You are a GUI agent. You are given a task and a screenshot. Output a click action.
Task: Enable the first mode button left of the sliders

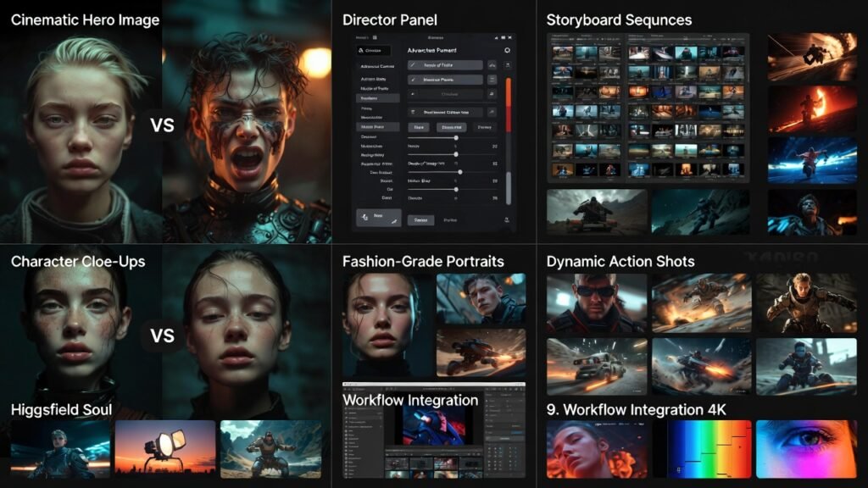(x=419, y=128)
